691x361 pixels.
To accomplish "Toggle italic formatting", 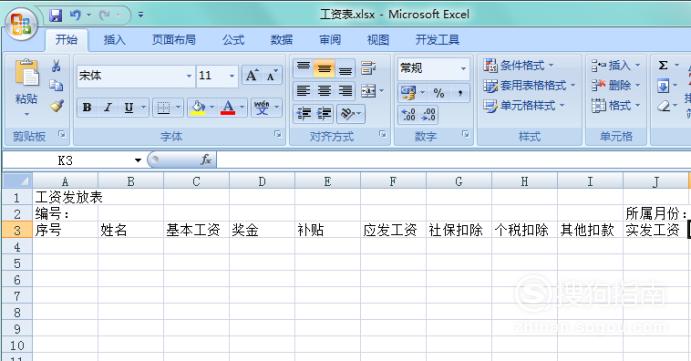I will tap(107, 107).
